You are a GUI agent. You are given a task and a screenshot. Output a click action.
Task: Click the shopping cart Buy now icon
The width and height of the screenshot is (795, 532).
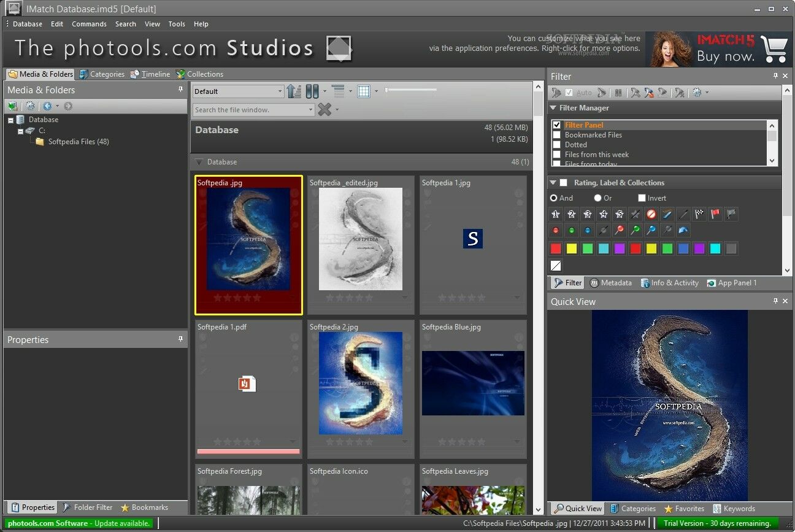[x=774, y=48]
